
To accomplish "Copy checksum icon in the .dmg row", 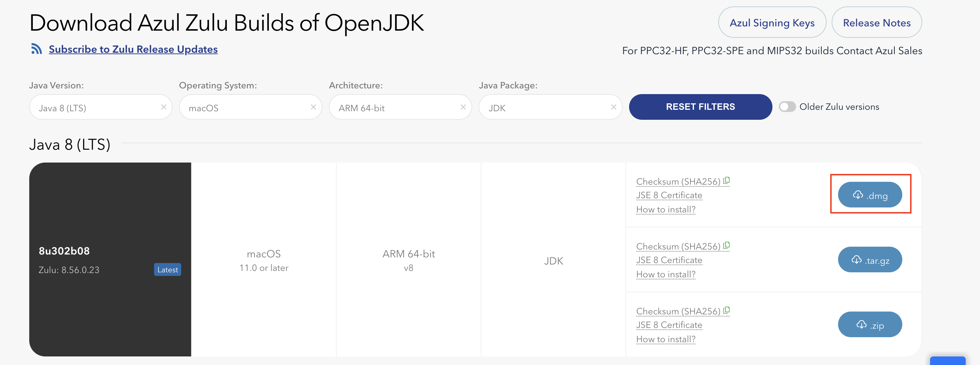I will [726, 181].
